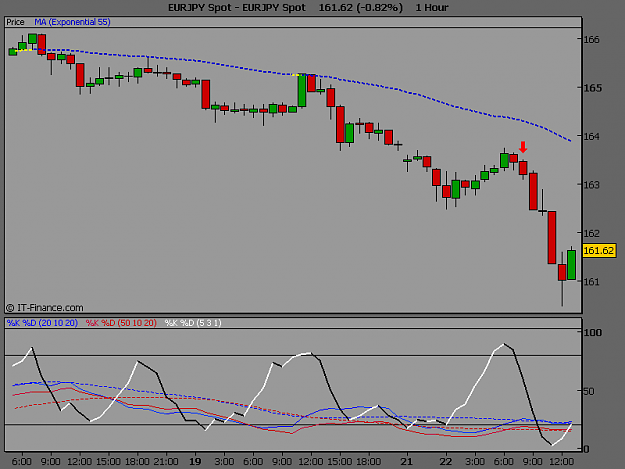Image resolution: width=625 pixels, height=469 pixels.
Task: Click the 161.62 current price tag
Action: click(x=599, y=251)
